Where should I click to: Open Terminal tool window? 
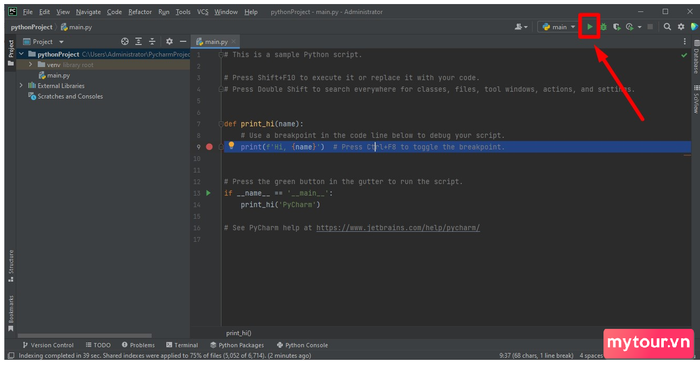(x=182, y=345)
